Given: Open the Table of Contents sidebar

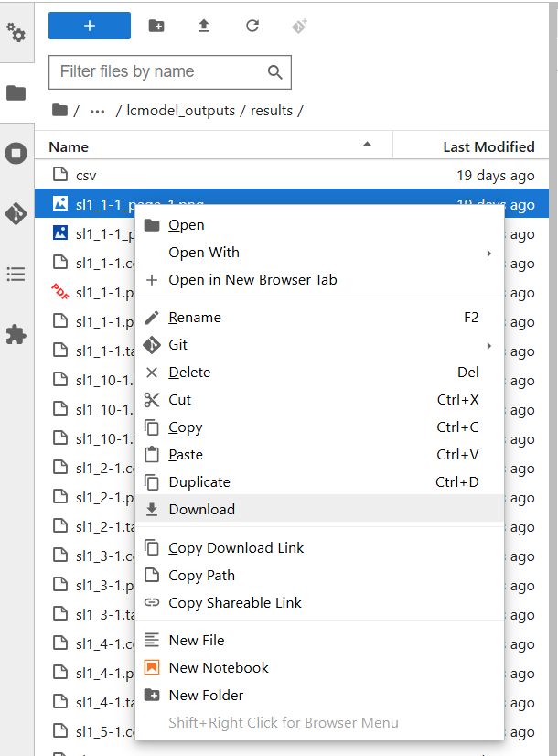Looking at the screenshot, I should [x=16, y=274].
